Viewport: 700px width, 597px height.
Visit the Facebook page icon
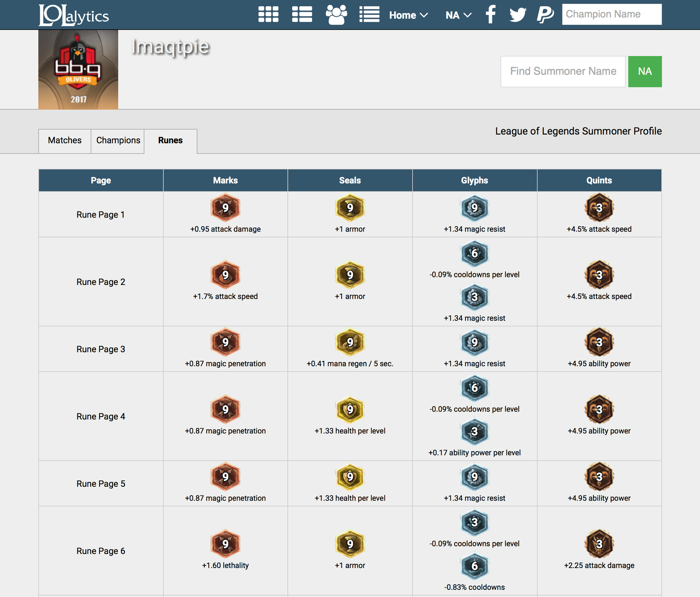click(x=490, y=15)
